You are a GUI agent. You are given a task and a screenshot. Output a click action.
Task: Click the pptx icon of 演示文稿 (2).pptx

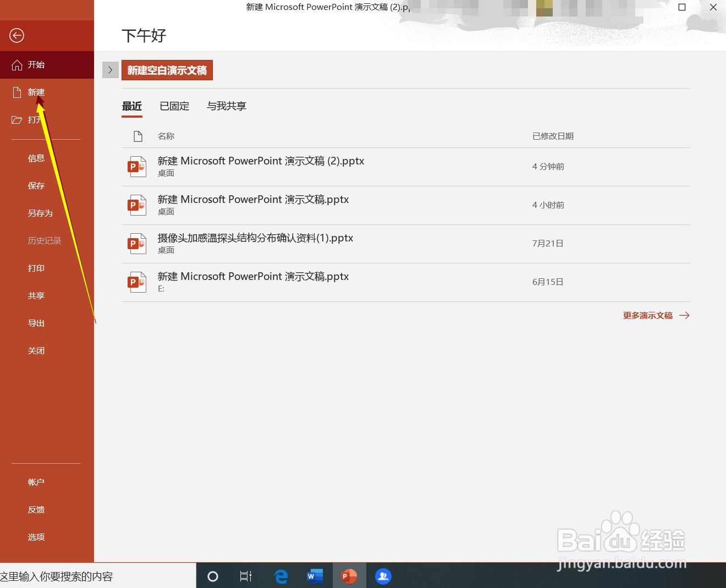137,167
